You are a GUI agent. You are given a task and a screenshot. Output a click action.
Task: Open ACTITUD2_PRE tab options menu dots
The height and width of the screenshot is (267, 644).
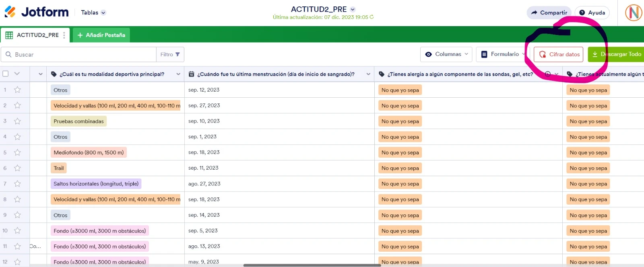tap(64, 35)
